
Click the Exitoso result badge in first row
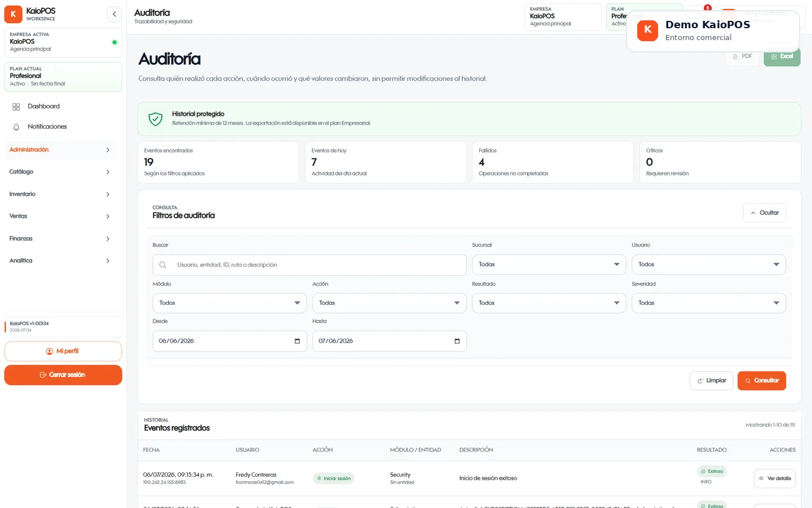(712, 471)
